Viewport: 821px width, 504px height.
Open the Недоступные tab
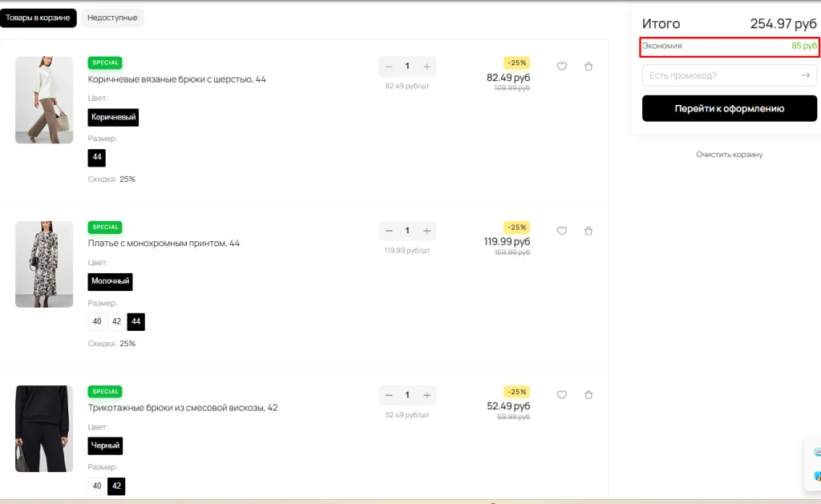pos(112,18)
